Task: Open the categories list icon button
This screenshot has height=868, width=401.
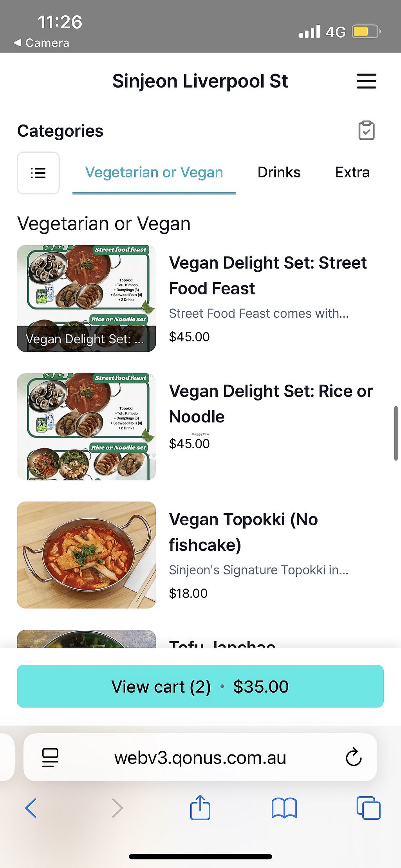Action: [x=38, y=173]
